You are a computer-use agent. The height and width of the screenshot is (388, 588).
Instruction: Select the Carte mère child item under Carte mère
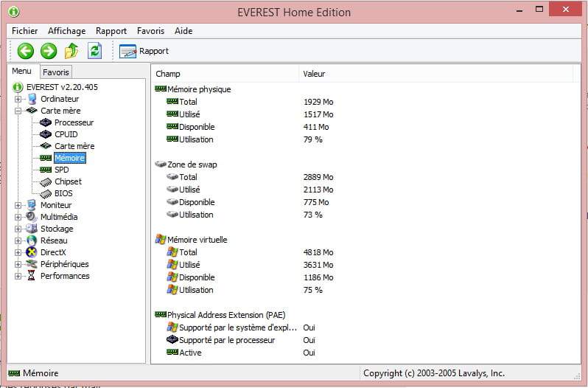74,146
